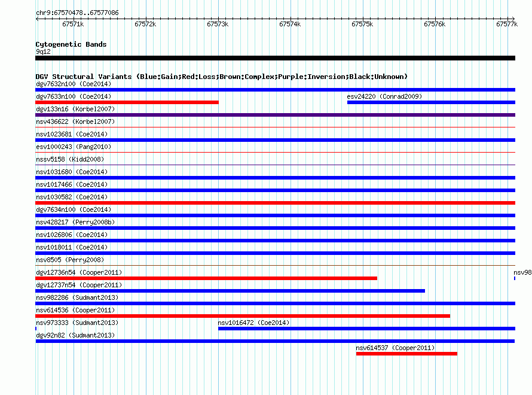Image resolution: width=532 pixels, height=395 pixels.
Task: Click nsv436622 (Korbel2007) label
Action: point(75,121)
